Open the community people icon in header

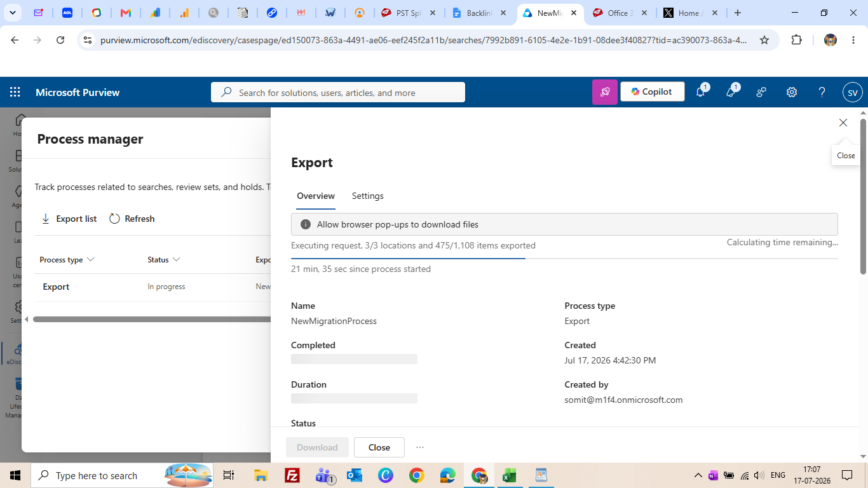[761, 92]
